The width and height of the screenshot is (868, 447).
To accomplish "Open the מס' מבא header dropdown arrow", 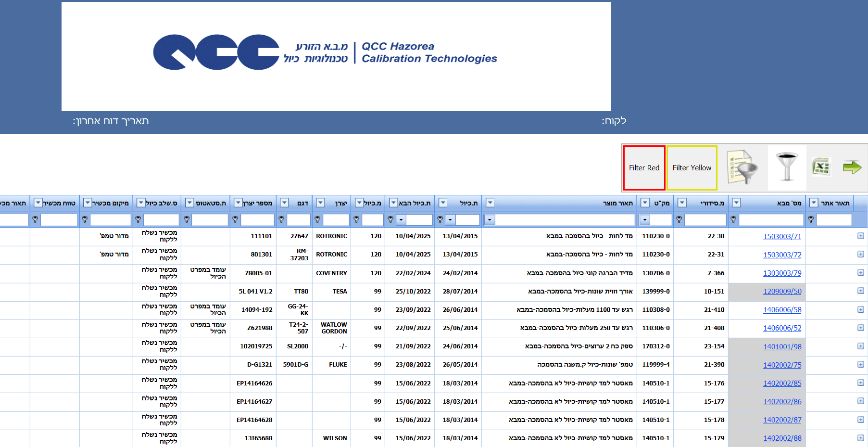I will (736, 203).
